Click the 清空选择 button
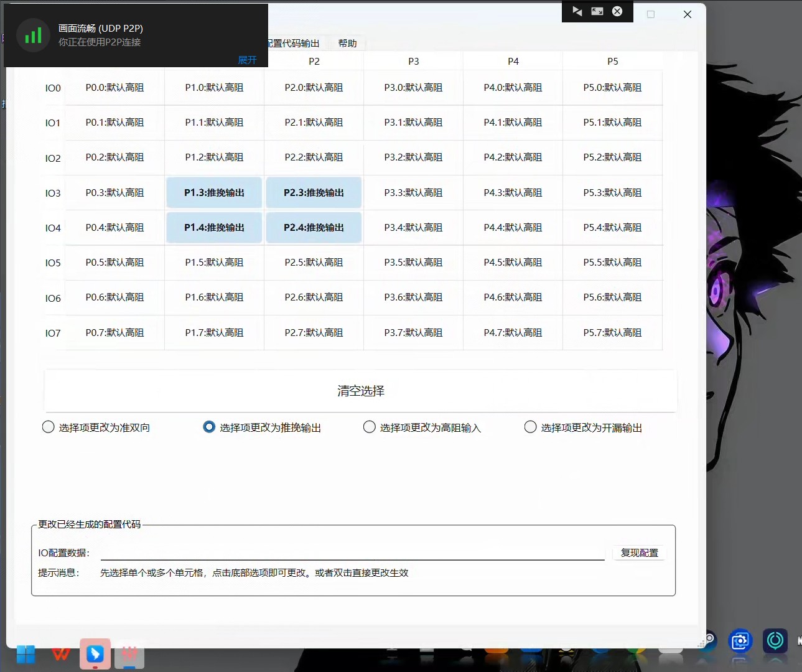The height and width of the screenshot is (672, 802). 360,391
